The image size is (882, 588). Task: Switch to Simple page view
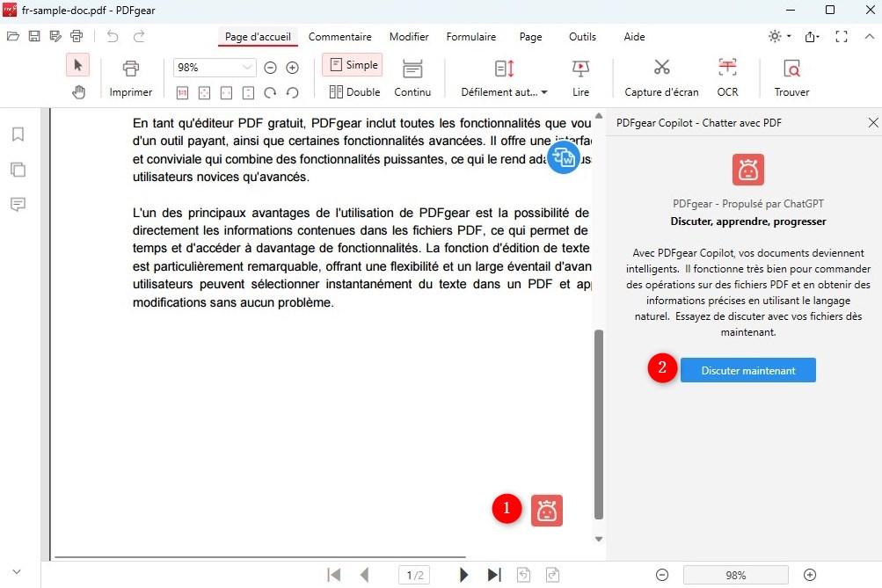point(353,65)
